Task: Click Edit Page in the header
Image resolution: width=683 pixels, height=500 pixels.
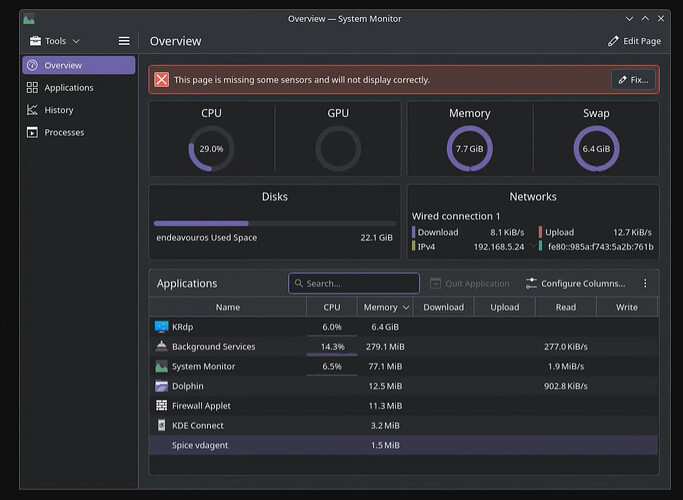Action: coord(634,41)
